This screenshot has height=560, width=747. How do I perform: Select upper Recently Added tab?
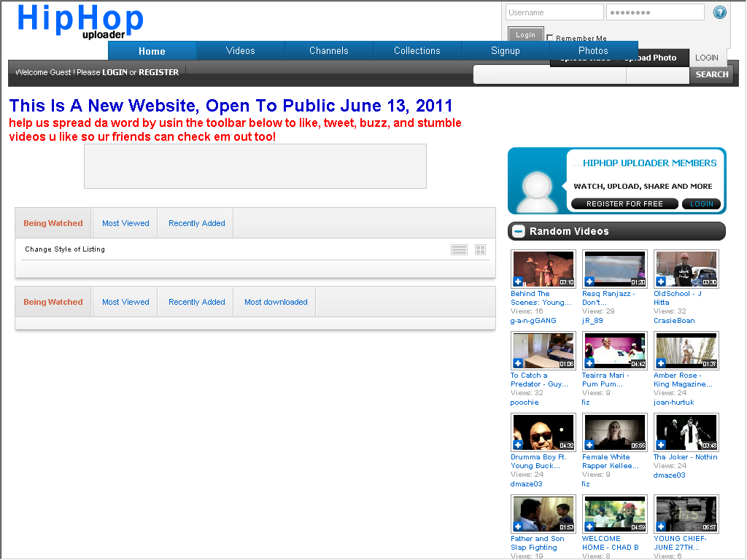tap(197, 223)
